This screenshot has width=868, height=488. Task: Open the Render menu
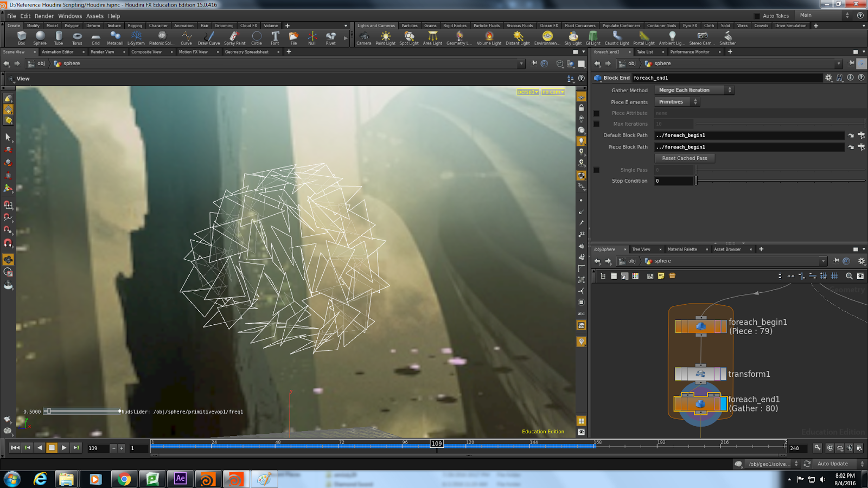click(x=44, y=16)
